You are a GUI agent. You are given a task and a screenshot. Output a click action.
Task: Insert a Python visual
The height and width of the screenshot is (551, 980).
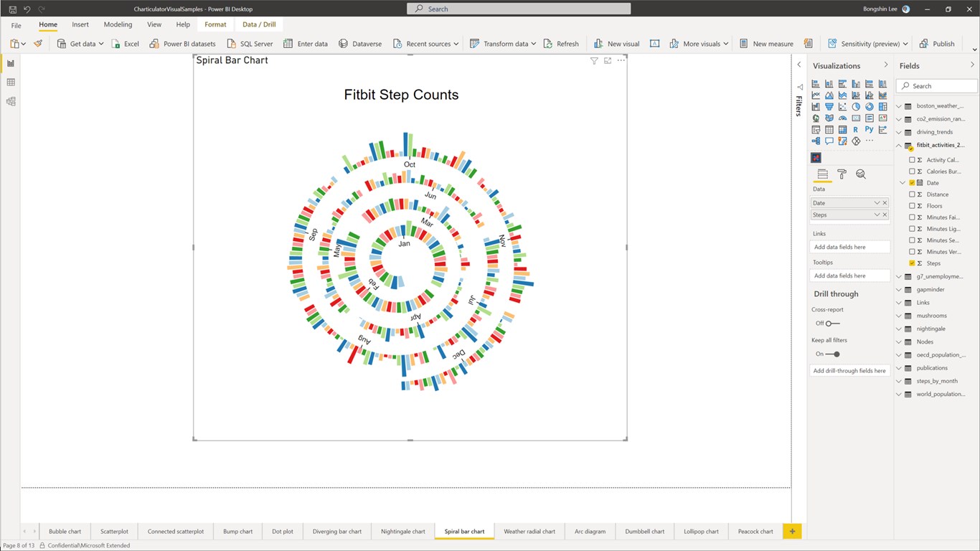(x=870, y=129)
